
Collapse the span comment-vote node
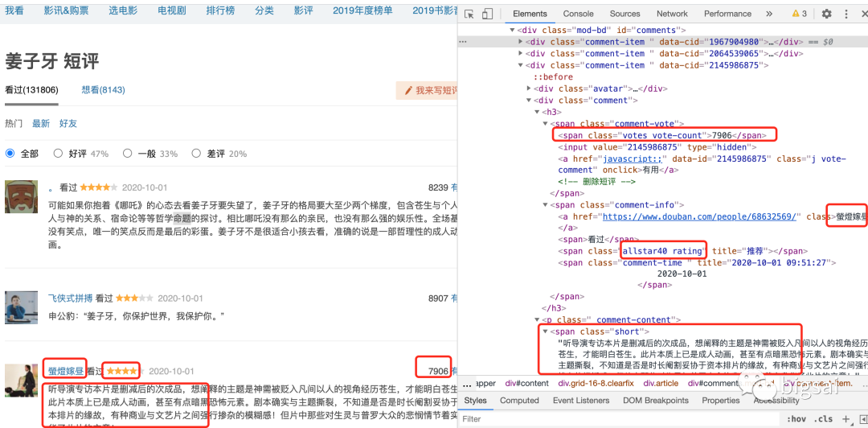[x=545, y=124]
